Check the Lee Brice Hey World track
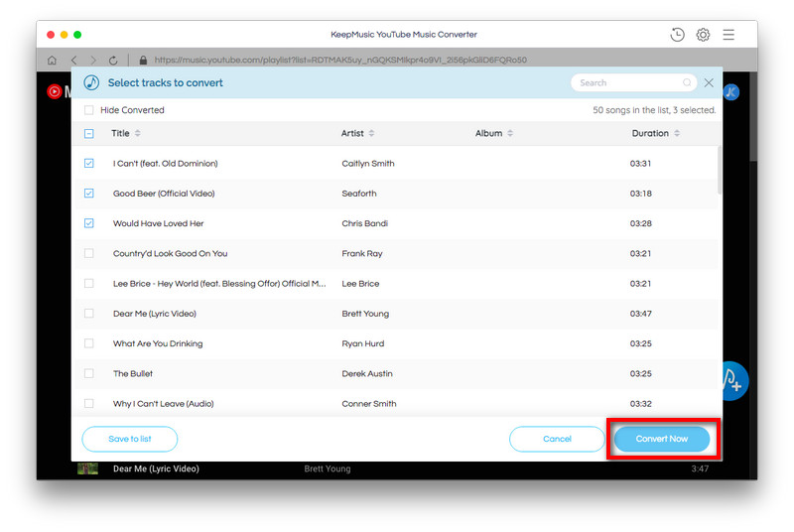 click(x=88, y=283)
